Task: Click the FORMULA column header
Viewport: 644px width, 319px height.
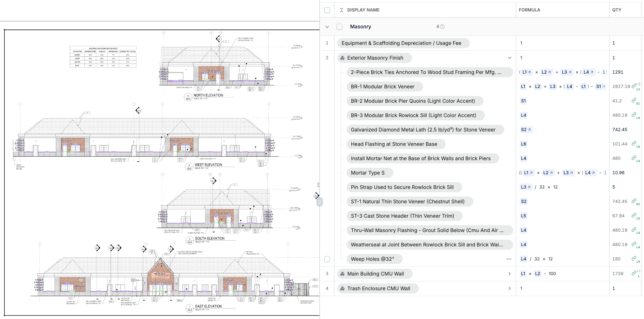Action: tap(529, 10)
